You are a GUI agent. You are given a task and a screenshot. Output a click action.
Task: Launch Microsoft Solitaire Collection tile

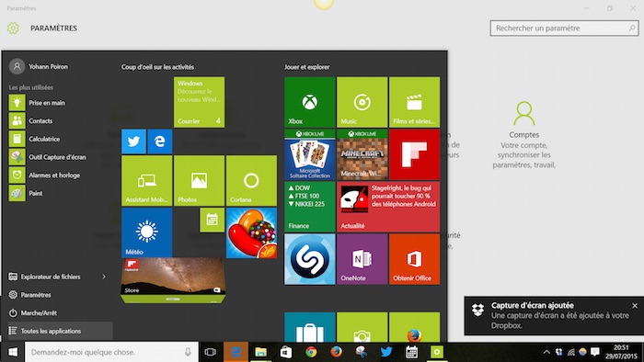[310, 154]
